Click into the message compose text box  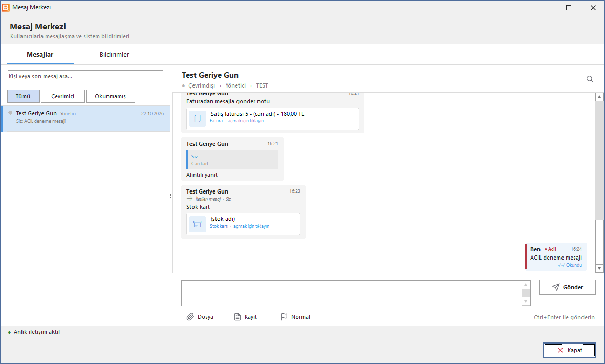[352, 293]
